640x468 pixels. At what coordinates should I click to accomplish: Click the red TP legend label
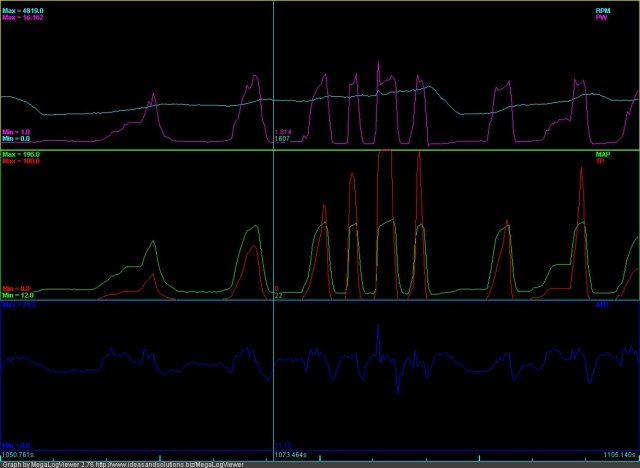coord(601,162)
